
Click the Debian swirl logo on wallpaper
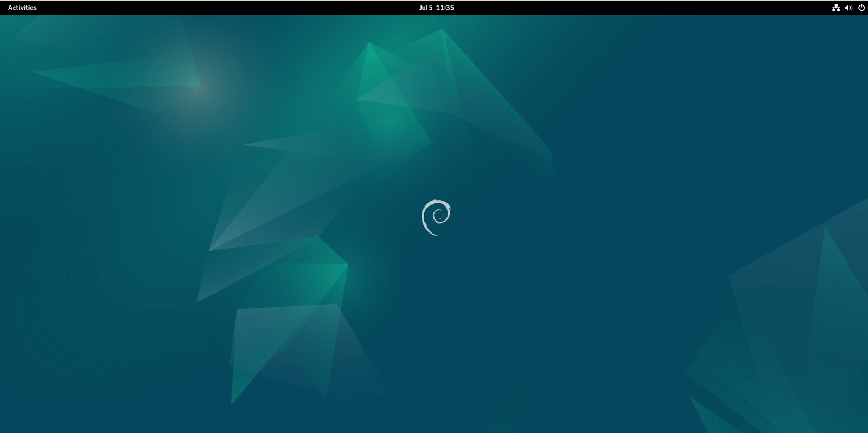click(x=436, y=217)
